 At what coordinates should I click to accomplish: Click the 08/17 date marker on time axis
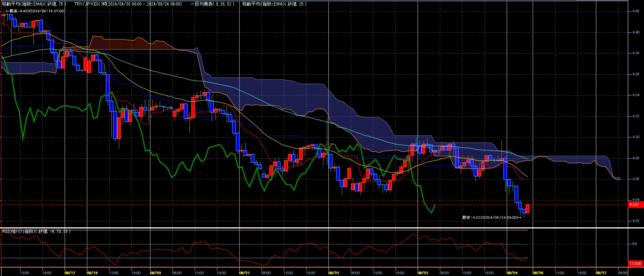[x=69, y=273]
